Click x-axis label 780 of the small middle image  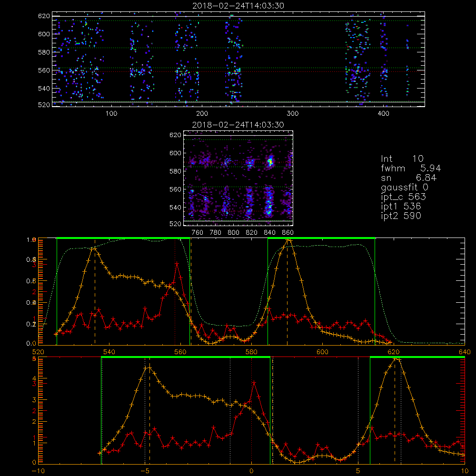tap(216, 233)
